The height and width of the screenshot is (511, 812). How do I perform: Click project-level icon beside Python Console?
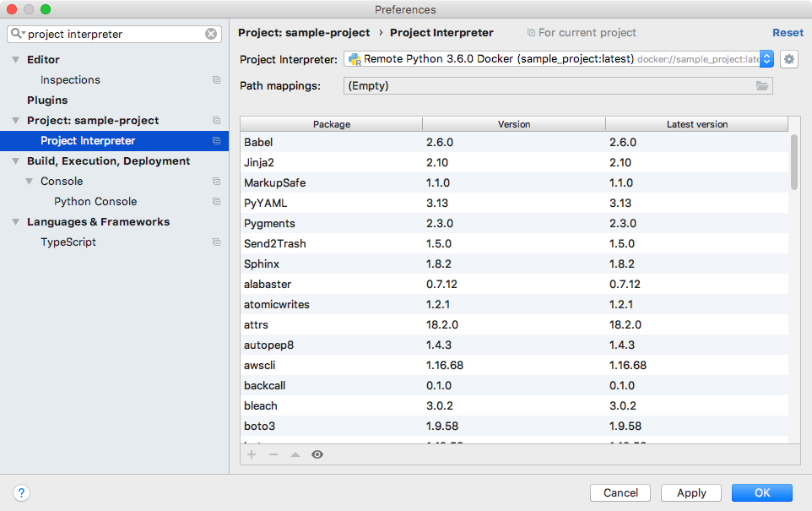216,202
